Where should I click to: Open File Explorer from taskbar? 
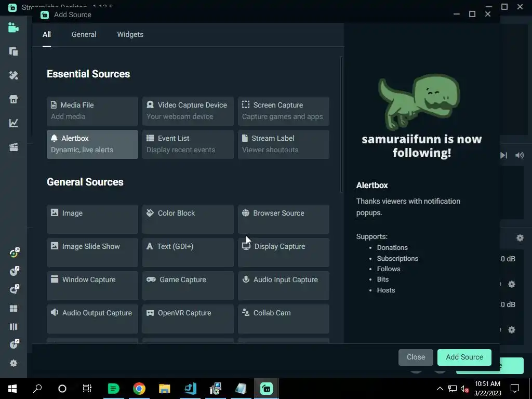pos(164,389)
